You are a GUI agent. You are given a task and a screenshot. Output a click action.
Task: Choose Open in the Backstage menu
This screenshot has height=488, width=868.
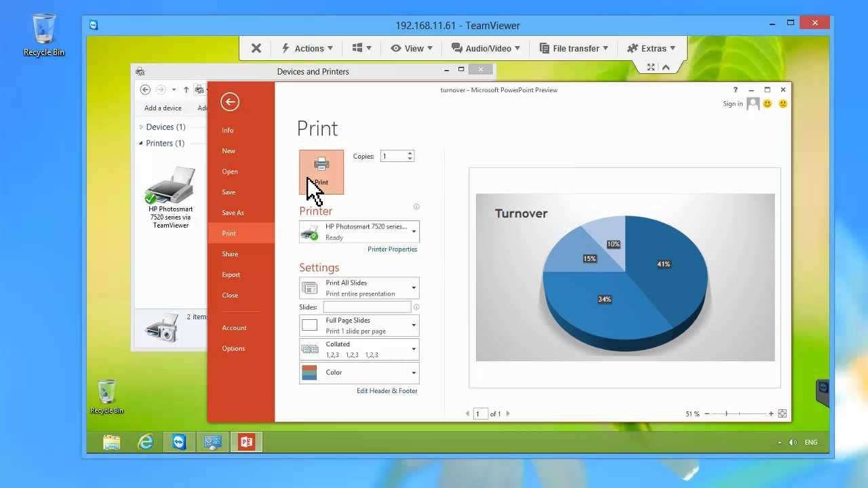click(x=230, y=171)
